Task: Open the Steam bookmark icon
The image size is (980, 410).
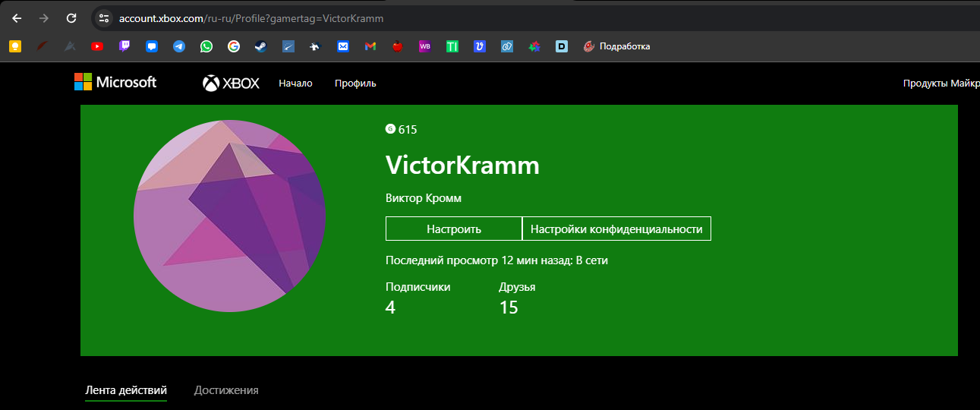Action: click(261, 46)
